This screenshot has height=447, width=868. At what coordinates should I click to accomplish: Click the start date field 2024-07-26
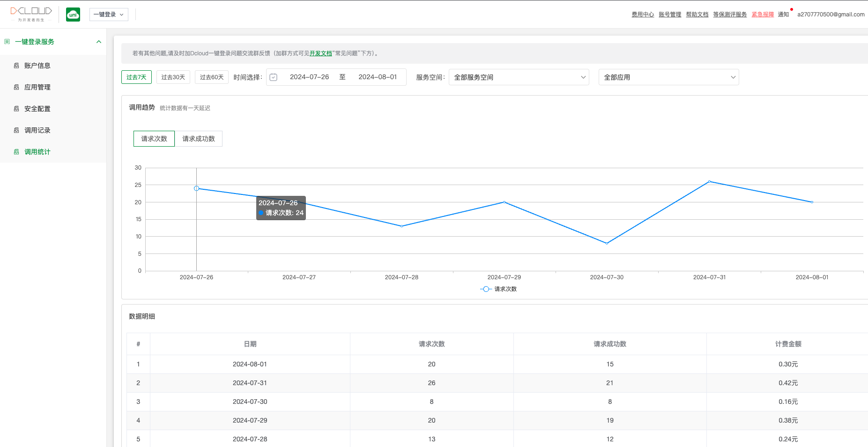click(309, 77)
